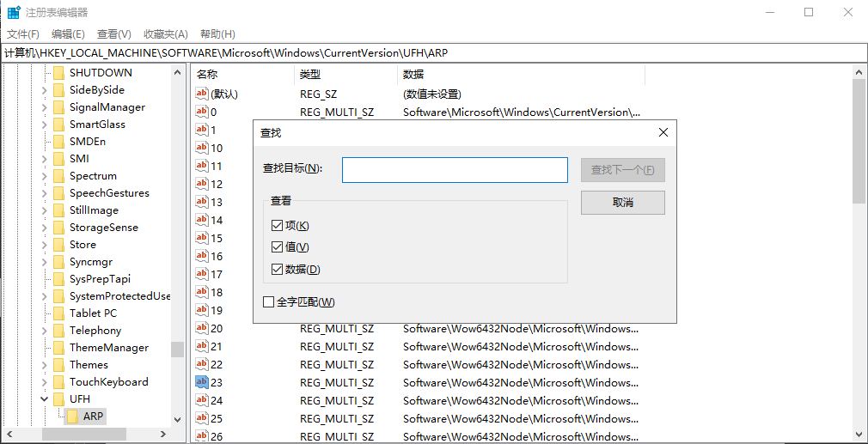Select the folder icon of UFH key
This screenshot has width=868, height=444.
click(x=59, y=398)
